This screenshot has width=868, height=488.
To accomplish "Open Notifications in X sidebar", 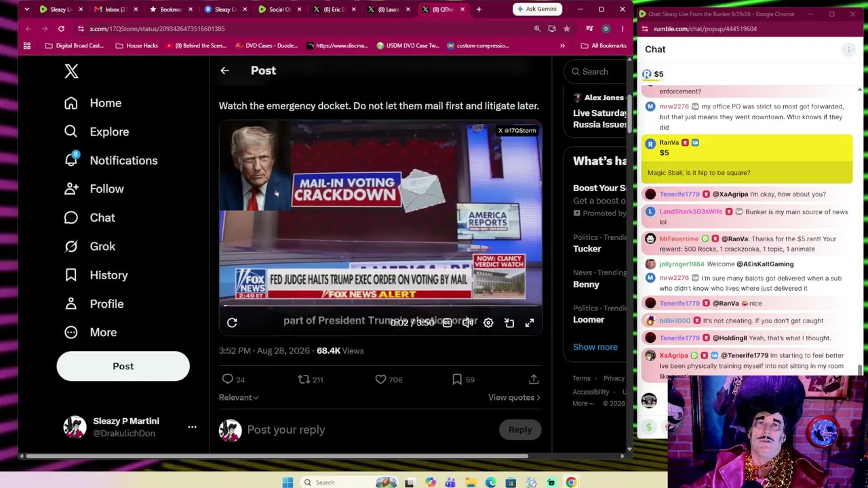I will pos(111,161).
